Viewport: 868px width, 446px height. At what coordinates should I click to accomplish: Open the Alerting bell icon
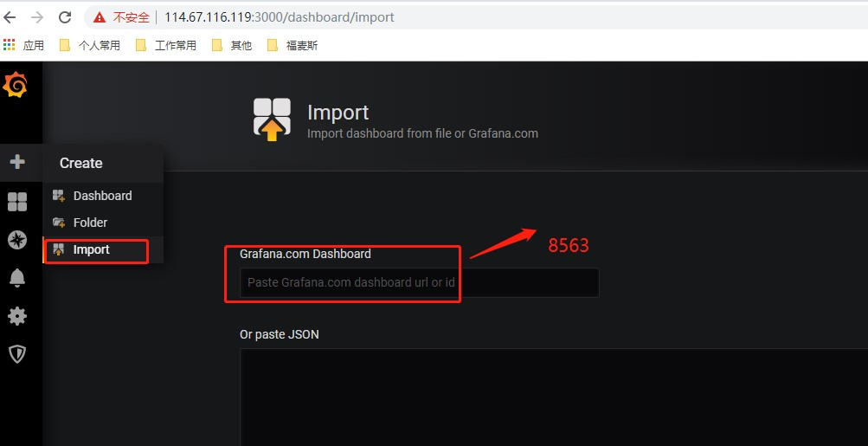click(17, 278)
